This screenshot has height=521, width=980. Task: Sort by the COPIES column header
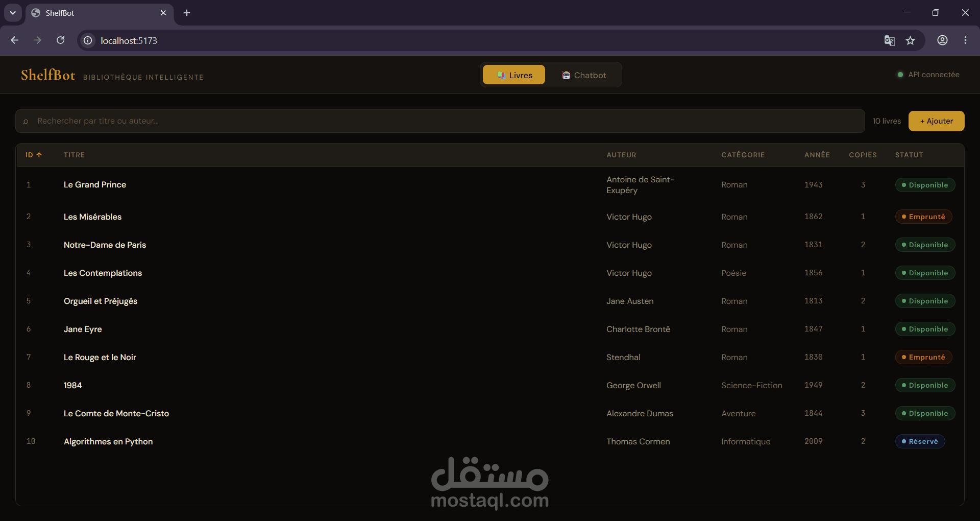[863, 155]
